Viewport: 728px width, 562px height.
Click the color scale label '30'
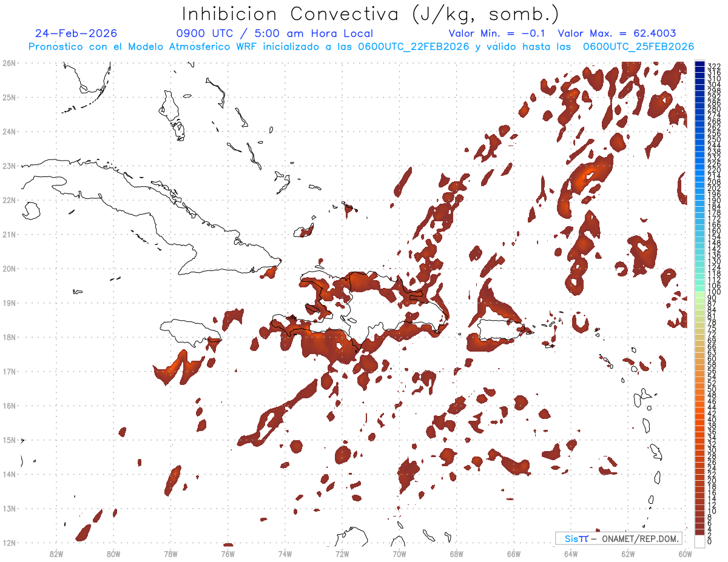click(x=712, y=450)
